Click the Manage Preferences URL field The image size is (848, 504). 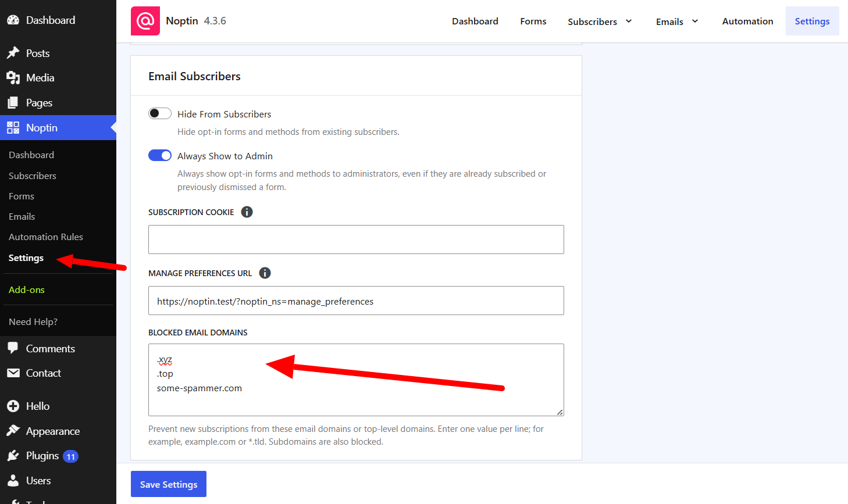(x=356, y=301)
